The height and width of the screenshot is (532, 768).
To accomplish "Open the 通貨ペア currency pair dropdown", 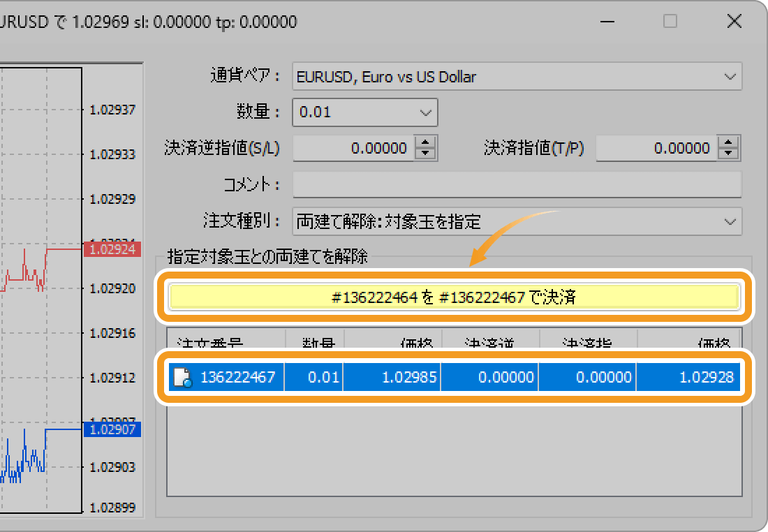I will tap(730, 77).
